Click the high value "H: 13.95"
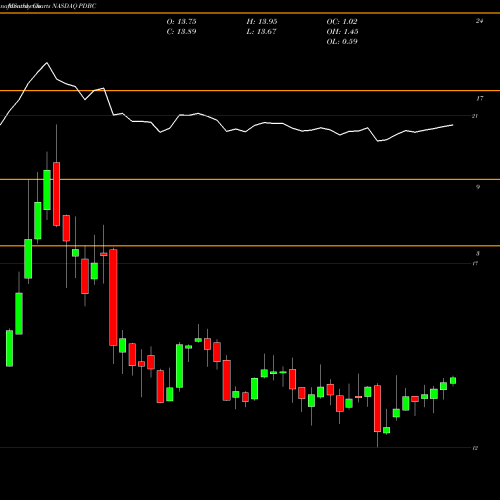 (262, 22)
